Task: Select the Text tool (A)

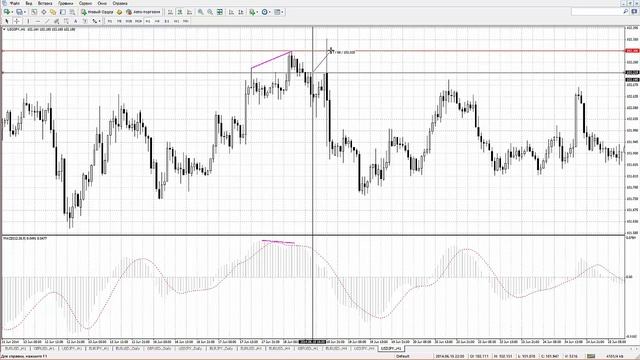Action: click(x=75, y=21)
